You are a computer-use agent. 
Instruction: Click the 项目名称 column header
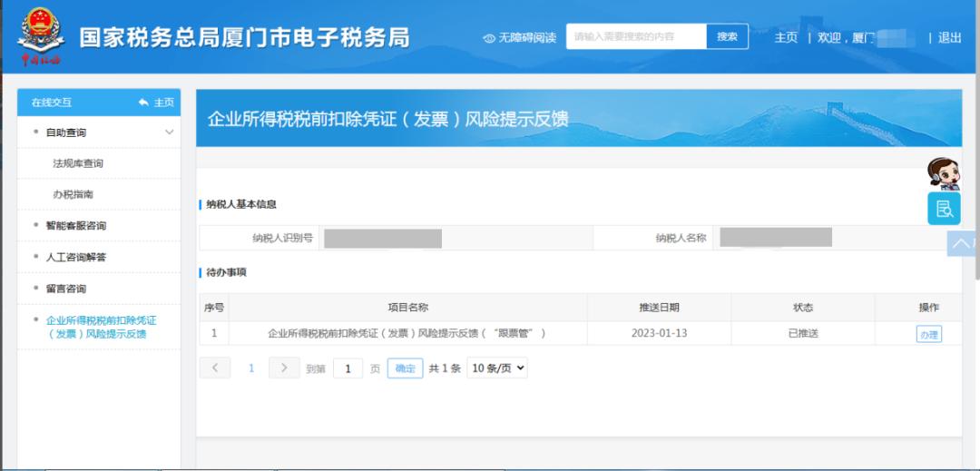click(407, 308)
